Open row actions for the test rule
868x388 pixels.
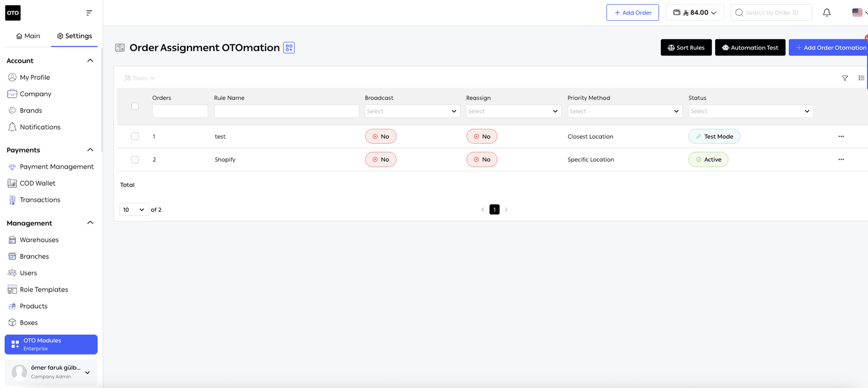click(x=841, y=136)
